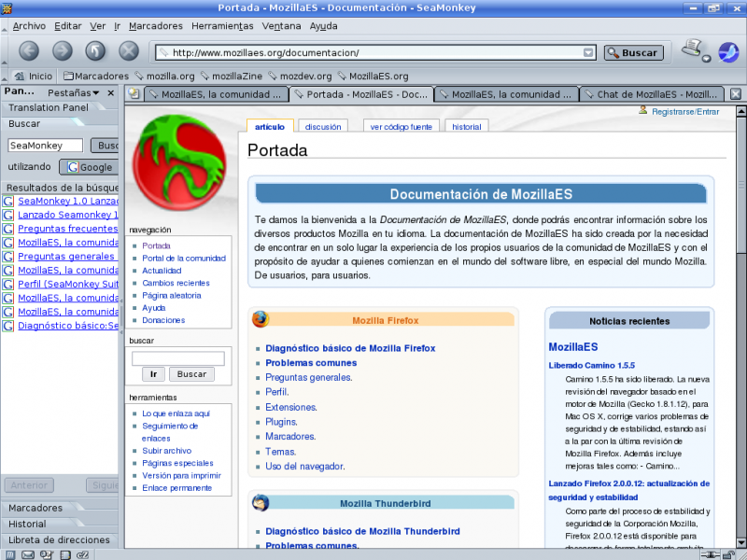
Task: Open the Pestañas dropdown in the sidebar header
Action: coord(74,92)
